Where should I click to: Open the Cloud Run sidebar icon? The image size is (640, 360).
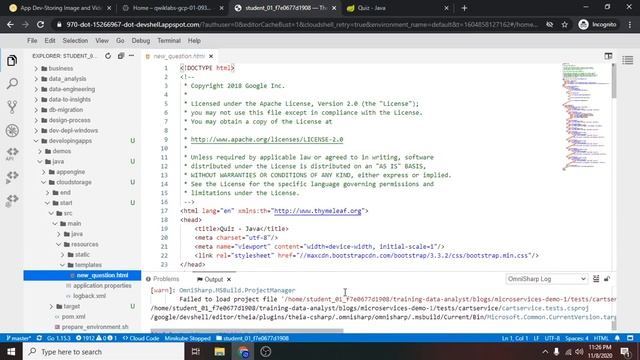(x=12, y=177)
